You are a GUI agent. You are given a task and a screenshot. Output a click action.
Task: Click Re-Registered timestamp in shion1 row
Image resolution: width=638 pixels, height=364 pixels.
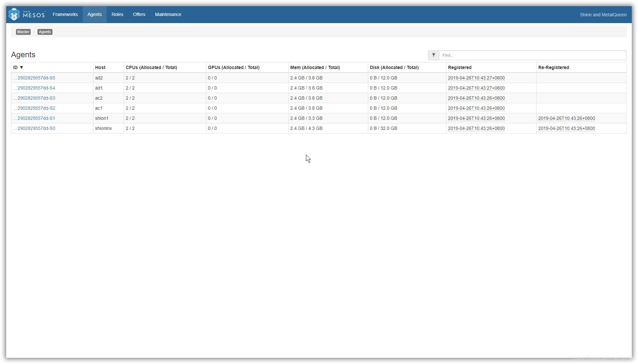click(567, 118)
